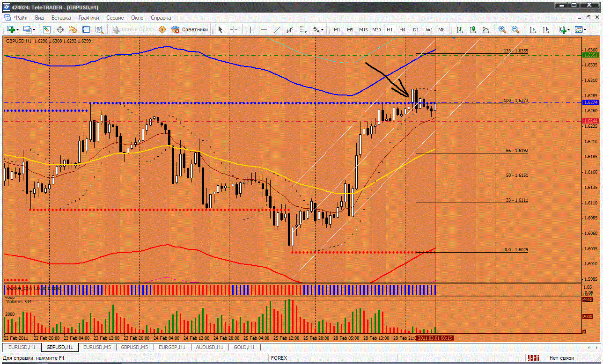Pick the vertical line drawing tool
The width and height of the screenshot is (603, 364).
(x=251, y=29)
